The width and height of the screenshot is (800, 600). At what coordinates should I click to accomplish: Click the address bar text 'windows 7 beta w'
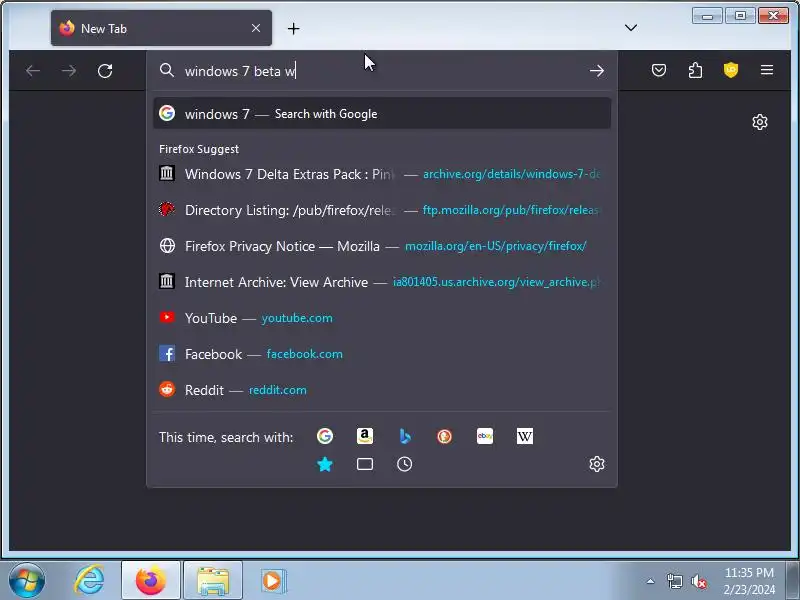pos(240,71)
